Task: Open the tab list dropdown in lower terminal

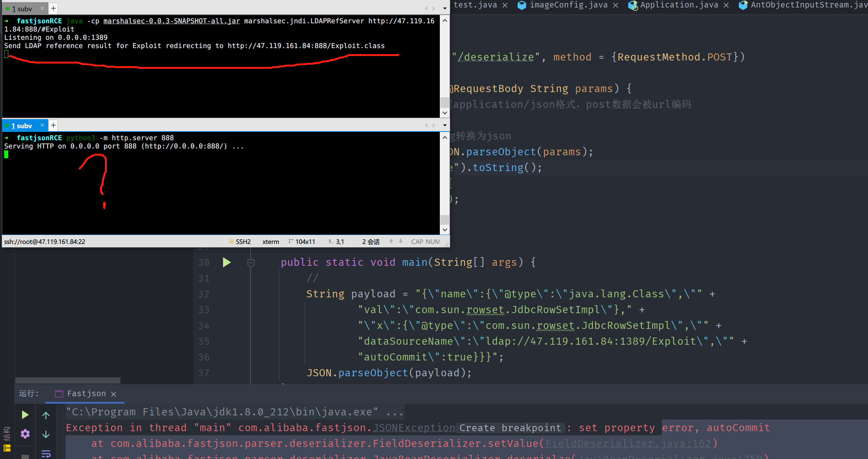Action: click(x=445, y=125)
